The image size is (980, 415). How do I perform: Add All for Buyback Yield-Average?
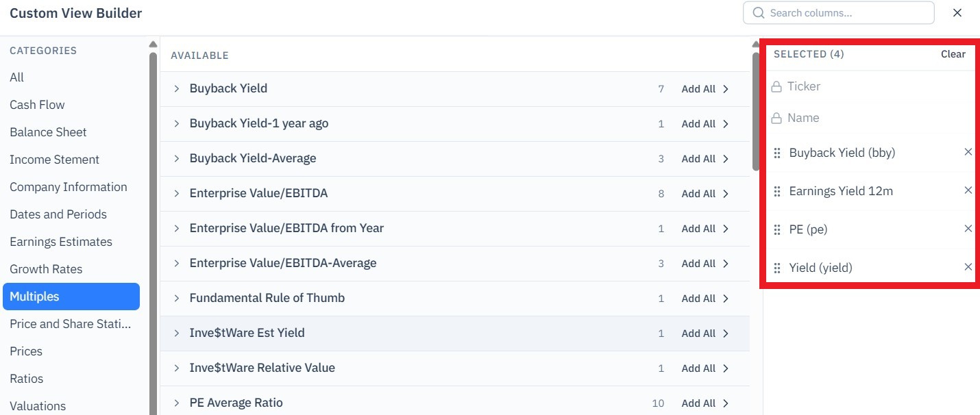tap(705, 159)
